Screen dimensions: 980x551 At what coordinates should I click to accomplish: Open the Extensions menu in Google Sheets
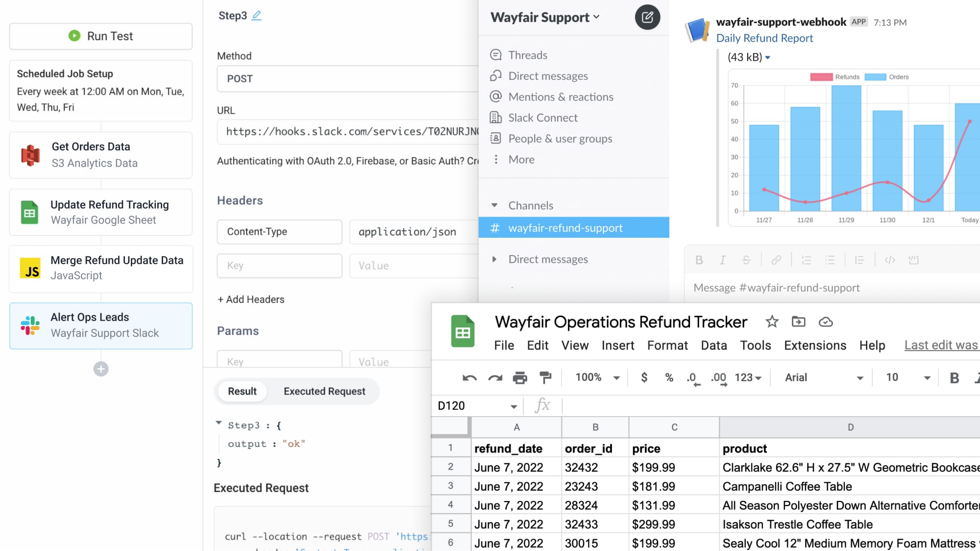814,345
